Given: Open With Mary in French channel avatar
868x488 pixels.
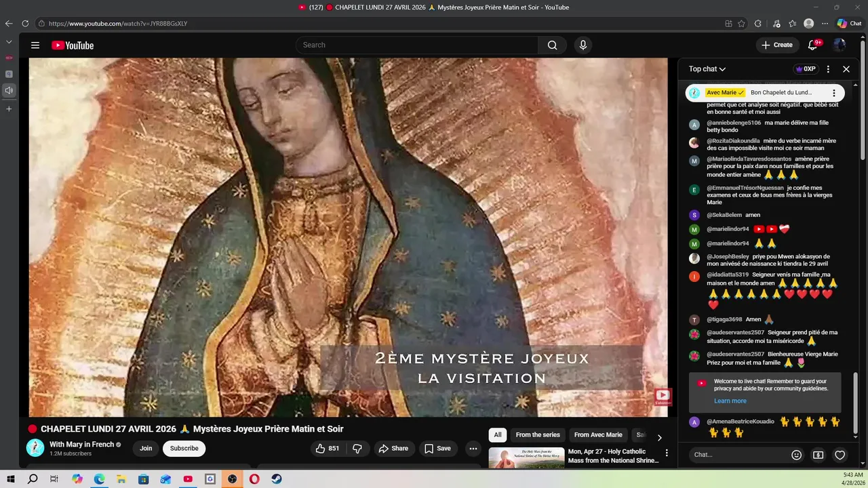Looking at the screenshot, I should (35, 447).
